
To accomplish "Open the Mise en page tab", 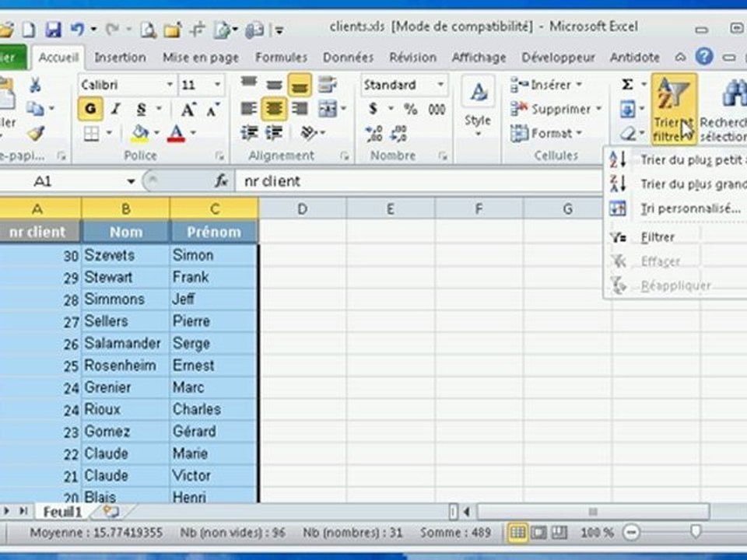I will 201,58.
